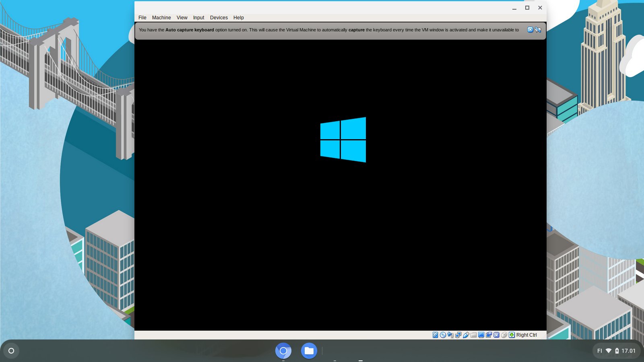
Task: Click the display indicator icon
Action: pos(481,335)
